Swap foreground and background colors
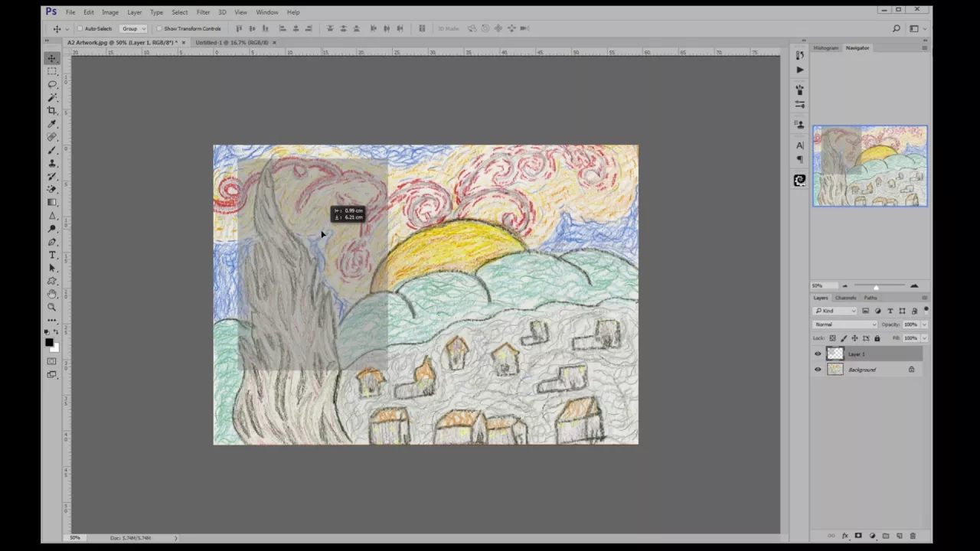Viewport: 980px width, 551px height. [57, 334]
